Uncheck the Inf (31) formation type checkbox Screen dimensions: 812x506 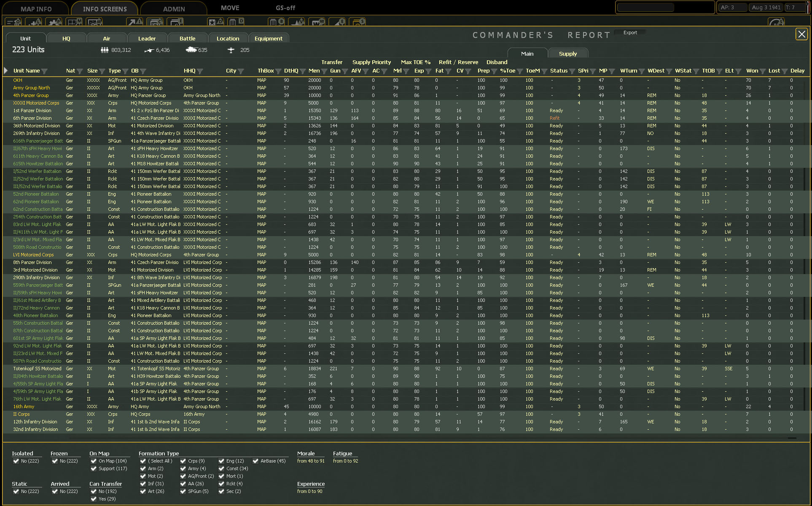(143, 484)
